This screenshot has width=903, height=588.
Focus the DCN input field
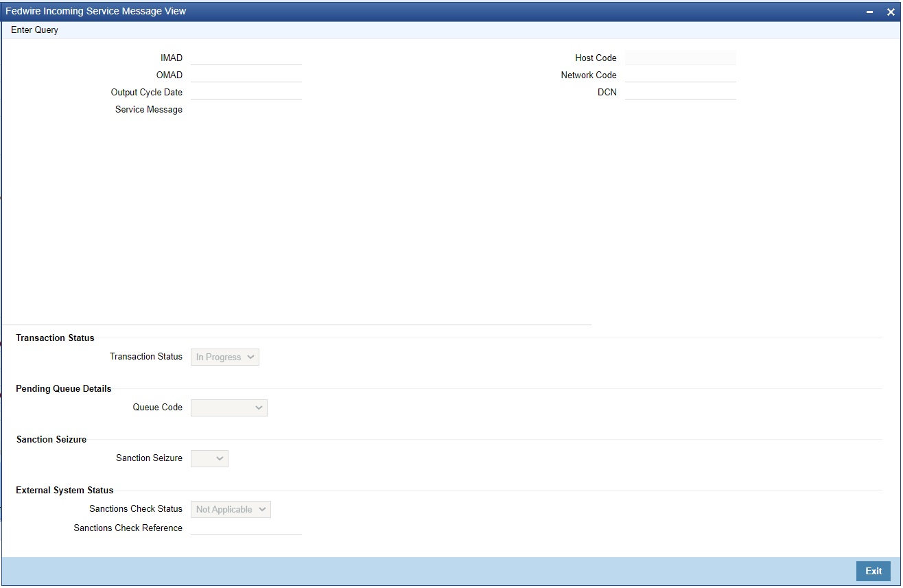681,93
